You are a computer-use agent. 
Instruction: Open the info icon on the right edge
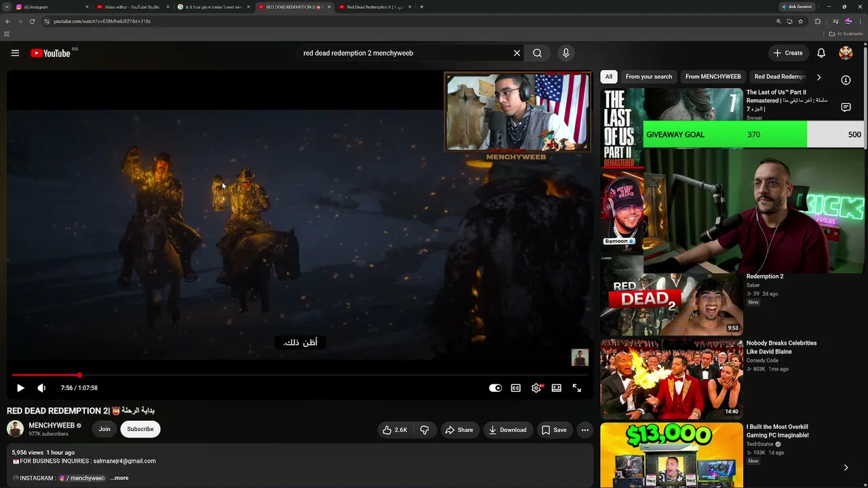click(846, 80)
